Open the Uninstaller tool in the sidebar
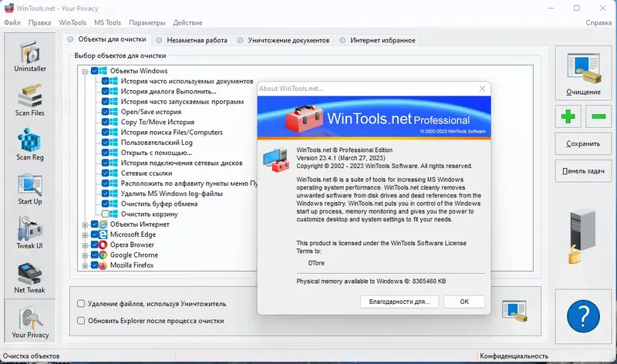This screenshot has height=364, width=617. coord(30,56)
